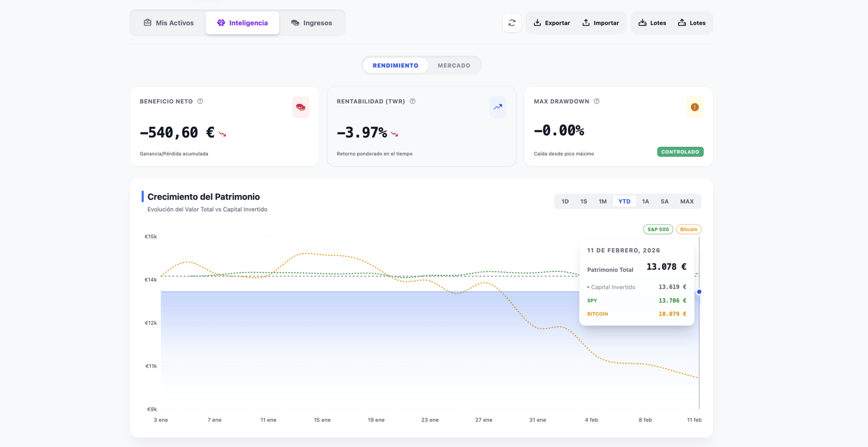Viewport: 868px width, 447px height.
Task: Click the Importar upload button
Action: (601, 23)
